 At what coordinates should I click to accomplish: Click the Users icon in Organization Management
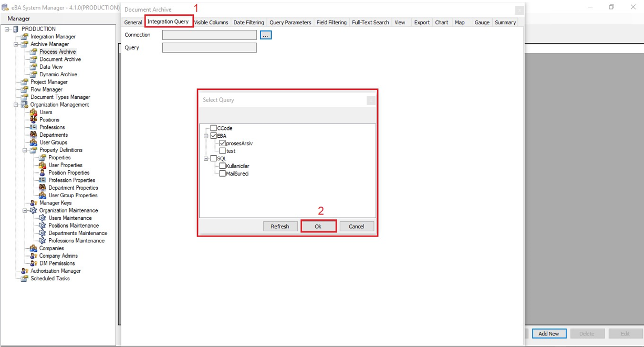coord(34,112)
